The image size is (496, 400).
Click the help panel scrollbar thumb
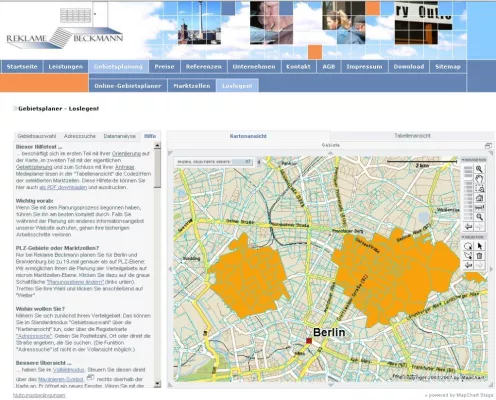(157, 168)
